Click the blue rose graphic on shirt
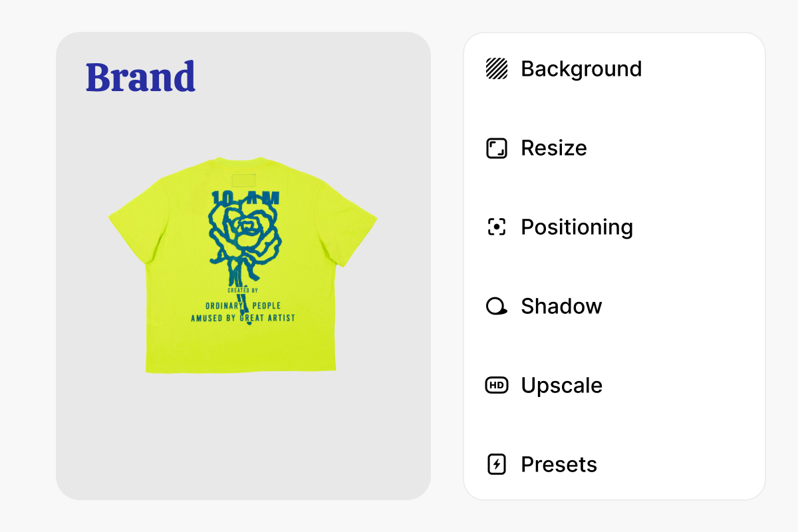This screenshot has width=798, height=532. coord(245,243)
